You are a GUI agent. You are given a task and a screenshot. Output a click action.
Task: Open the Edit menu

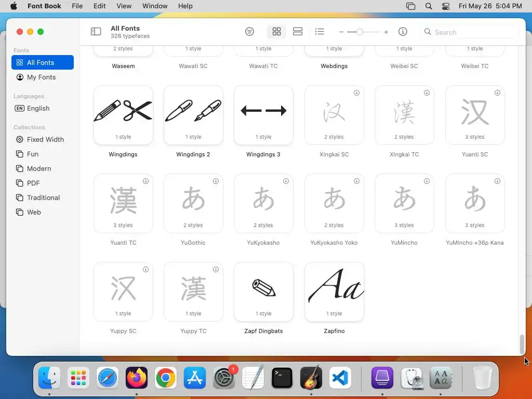(99, 6)
